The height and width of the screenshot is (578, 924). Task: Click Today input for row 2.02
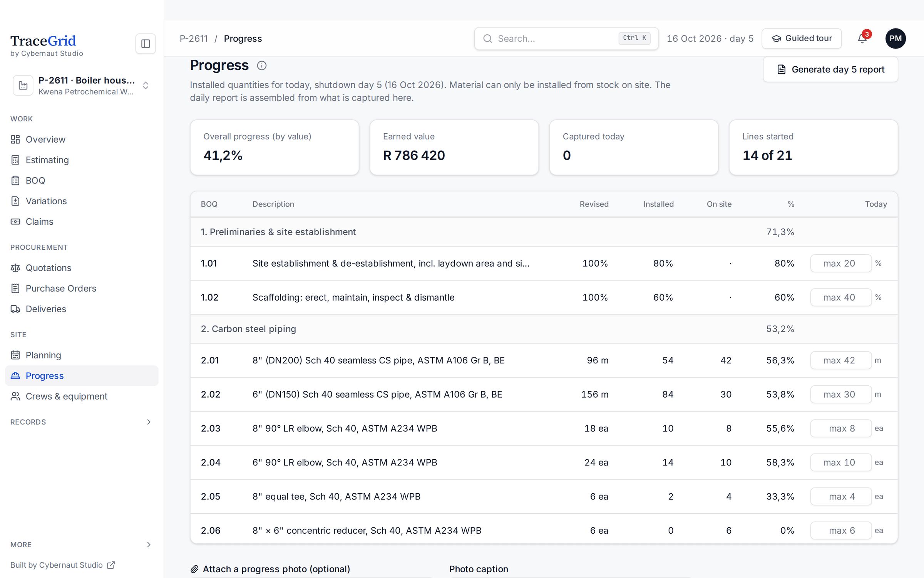(x=841, y=394)
